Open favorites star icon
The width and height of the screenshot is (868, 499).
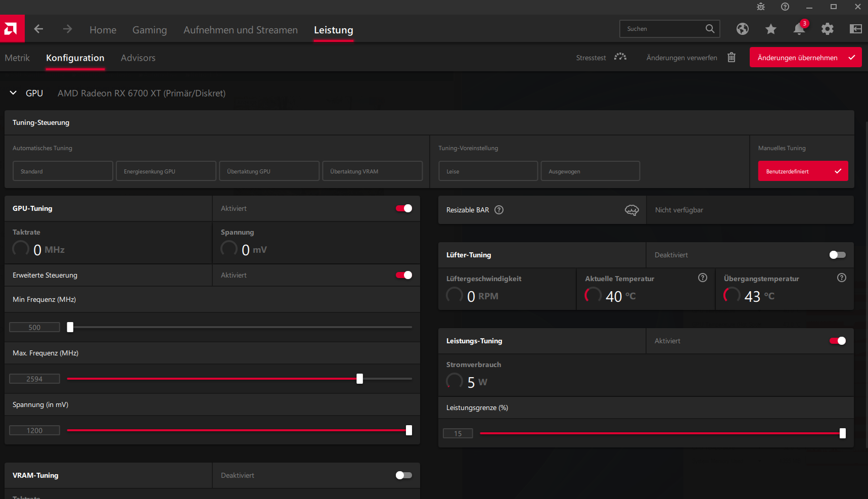coord(770,29)
